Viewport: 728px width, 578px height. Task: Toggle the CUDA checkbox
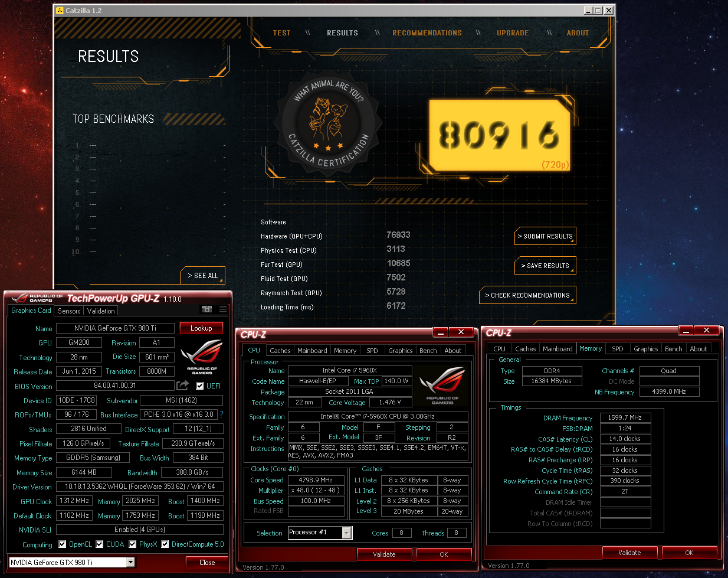coord(100,544)
